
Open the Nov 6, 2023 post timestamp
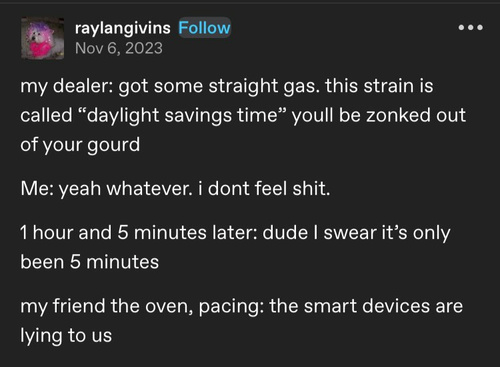click(119, 48)
